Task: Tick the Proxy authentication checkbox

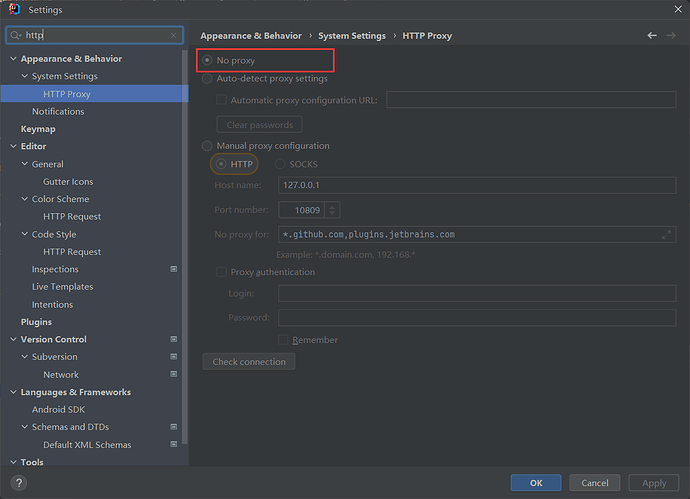Action: [221, 272]
